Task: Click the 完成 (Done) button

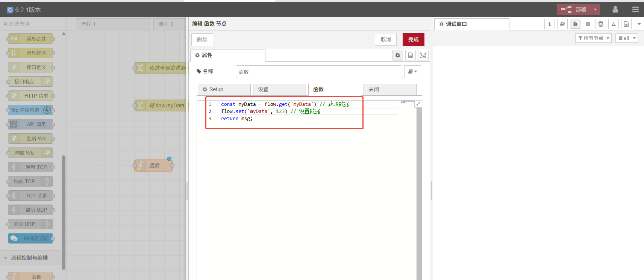Action: pos(413,39)
